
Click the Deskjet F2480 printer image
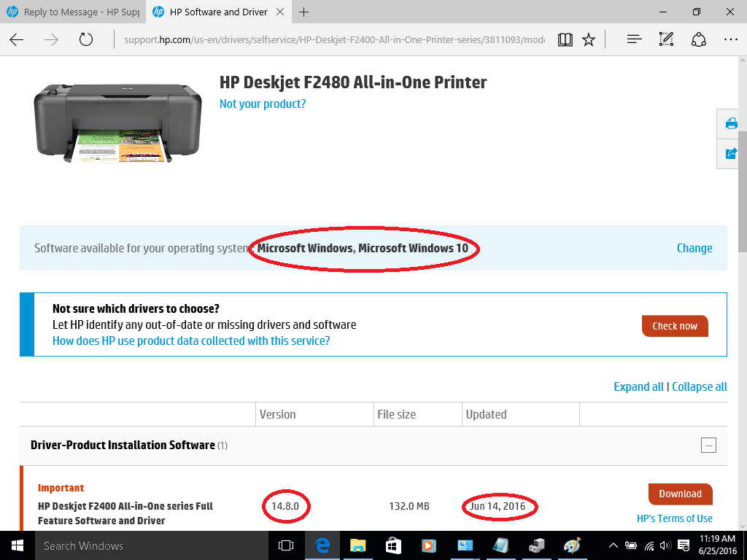pyautogui.click(x=118, y=123)
